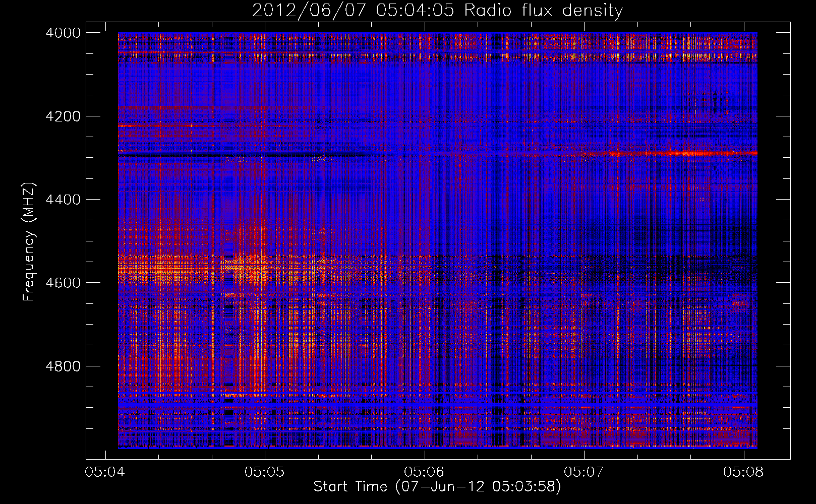Click the '05:07' time axis label
Screen dimensions: 816x504
point(584,472)
